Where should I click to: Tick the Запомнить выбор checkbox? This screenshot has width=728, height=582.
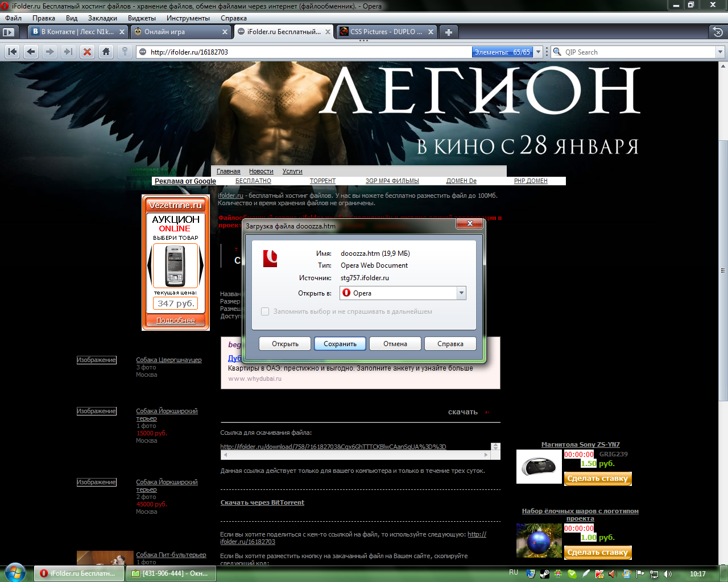(265, 311)
